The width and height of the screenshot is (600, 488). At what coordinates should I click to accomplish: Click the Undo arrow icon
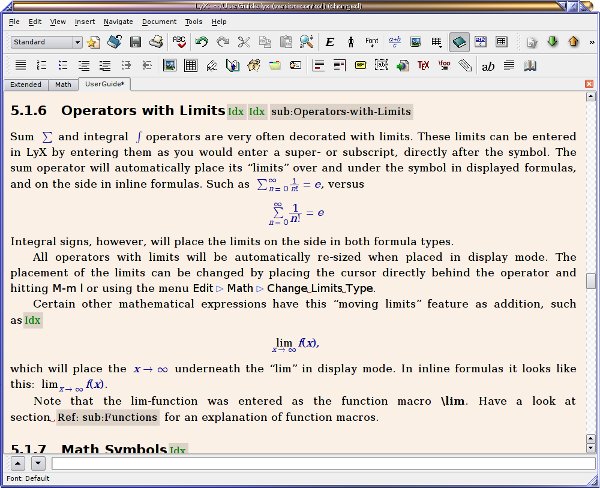click(201, 42)
